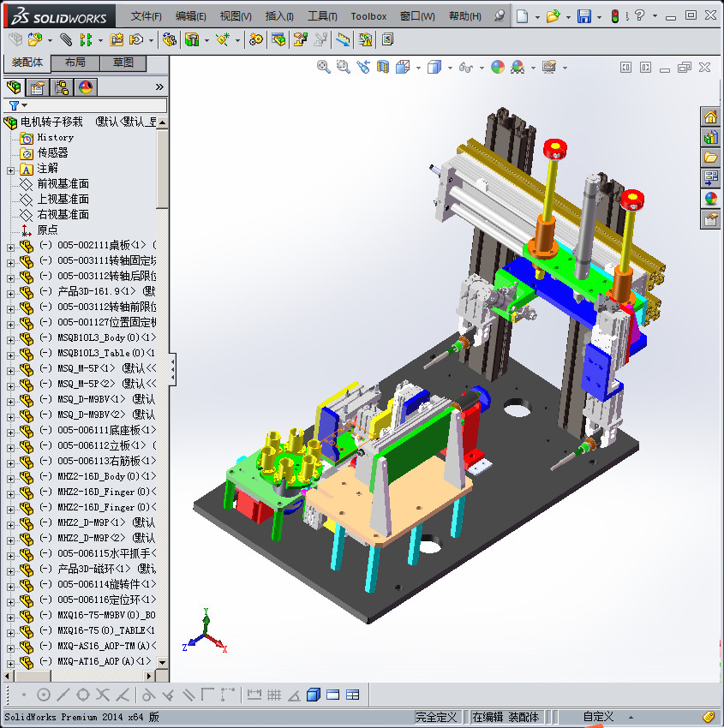
Task: Open Appearances color ball in task pane
Action: point(710,199)
